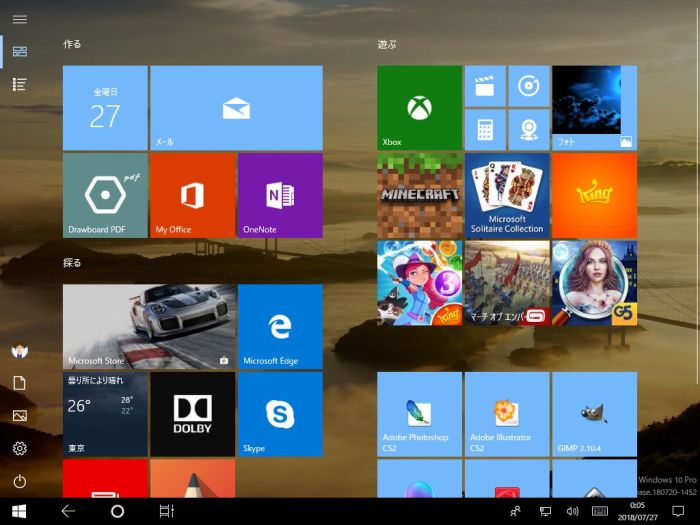
Task: Launch the Skype app tile
Action: (280, 414)
